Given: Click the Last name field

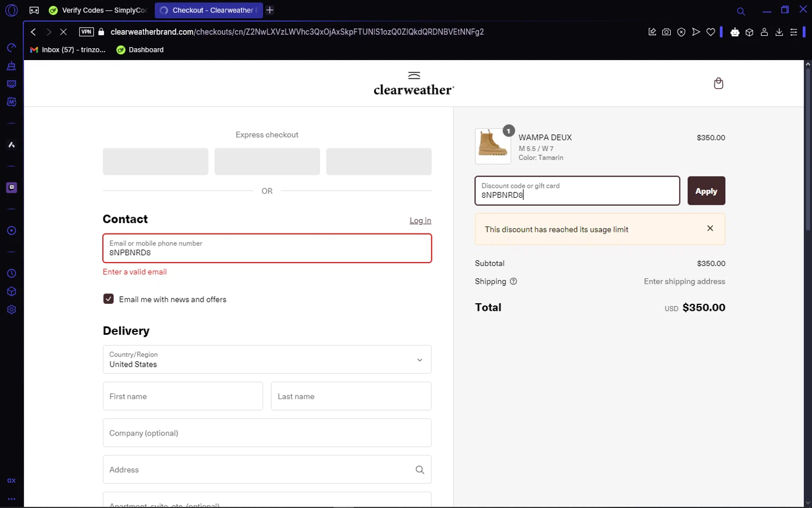Looking at the screenshot, I should coord(351,396).
